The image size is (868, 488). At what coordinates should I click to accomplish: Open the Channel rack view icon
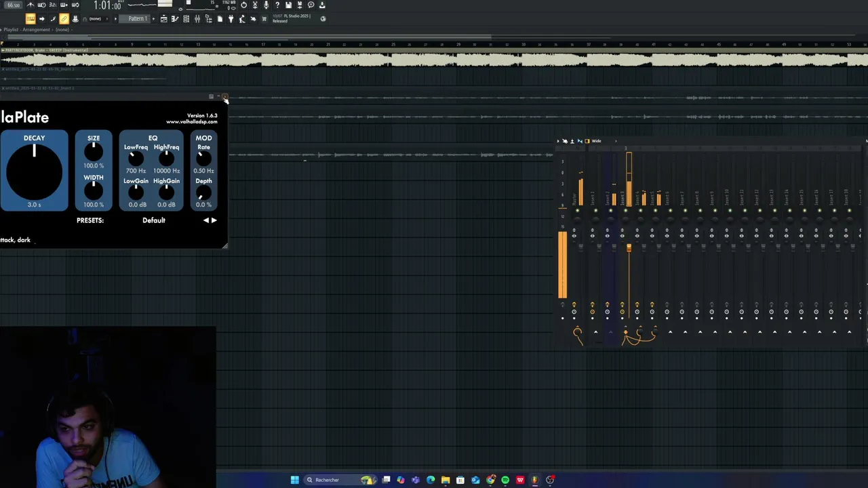[186, 19]
